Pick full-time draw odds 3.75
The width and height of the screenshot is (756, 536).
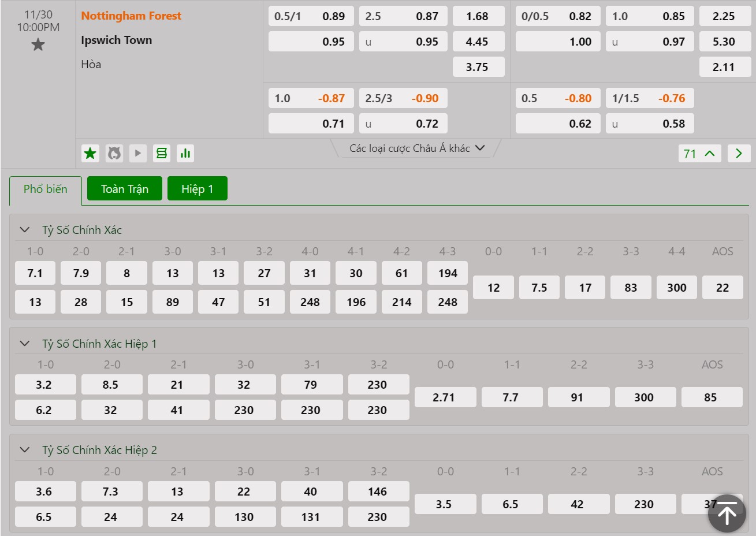pyautogui.click(x=479, y=67)
